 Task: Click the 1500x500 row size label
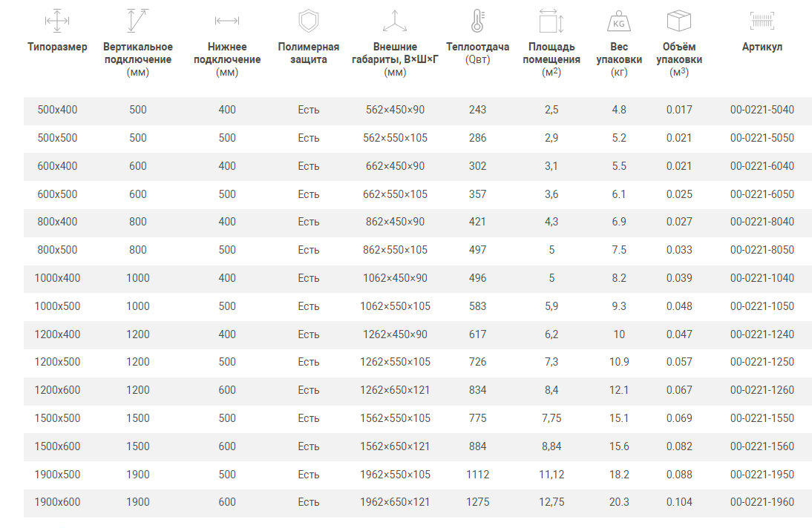[57, 418]
